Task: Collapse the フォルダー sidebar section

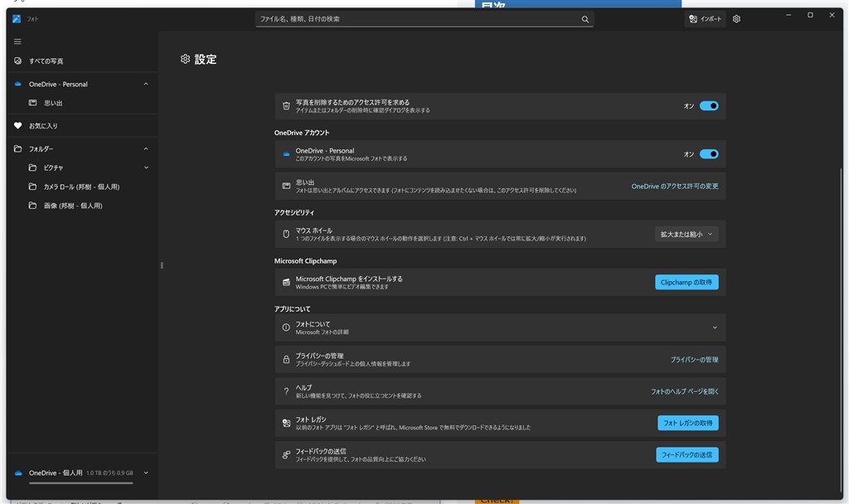Action: [146, 148]
